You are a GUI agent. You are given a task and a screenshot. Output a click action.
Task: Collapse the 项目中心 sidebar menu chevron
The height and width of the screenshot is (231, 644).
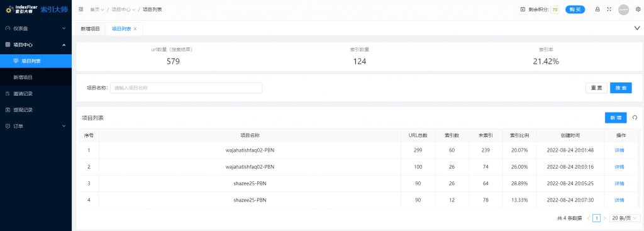pos(64,45)
